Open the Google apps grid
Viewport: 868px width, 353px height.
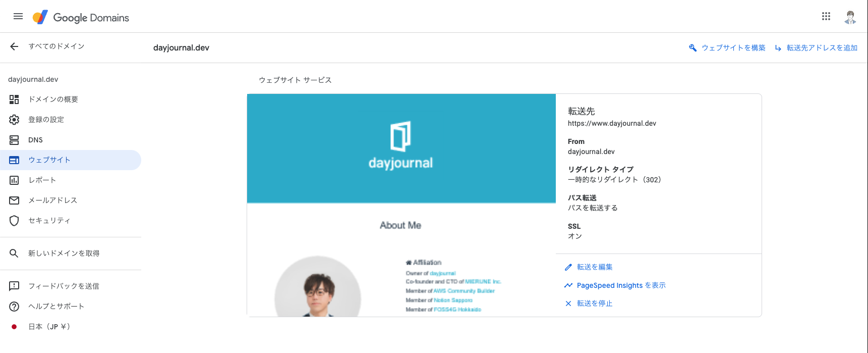(826, 16)
